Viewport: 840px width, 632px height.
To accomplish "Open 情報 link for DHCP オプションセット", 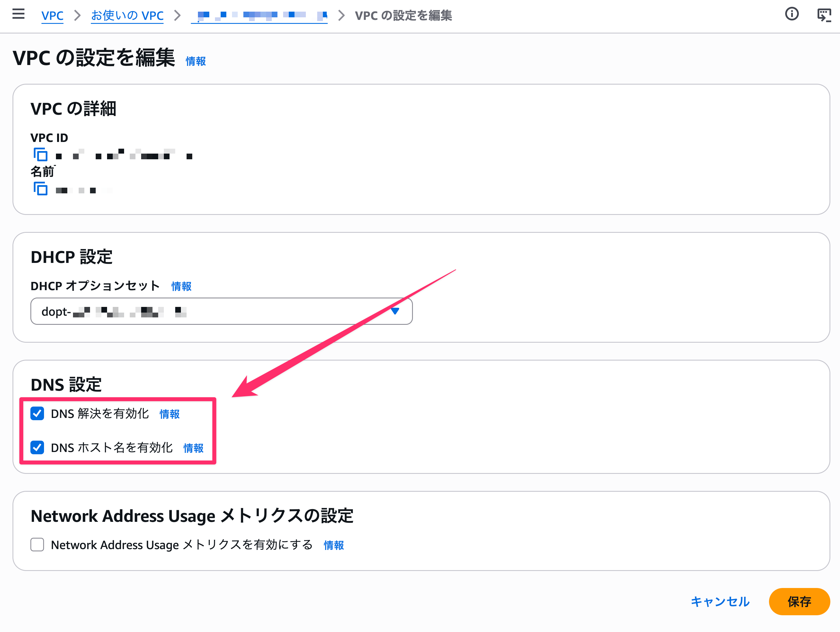I will pyautogui.click(x=181, y=286).
